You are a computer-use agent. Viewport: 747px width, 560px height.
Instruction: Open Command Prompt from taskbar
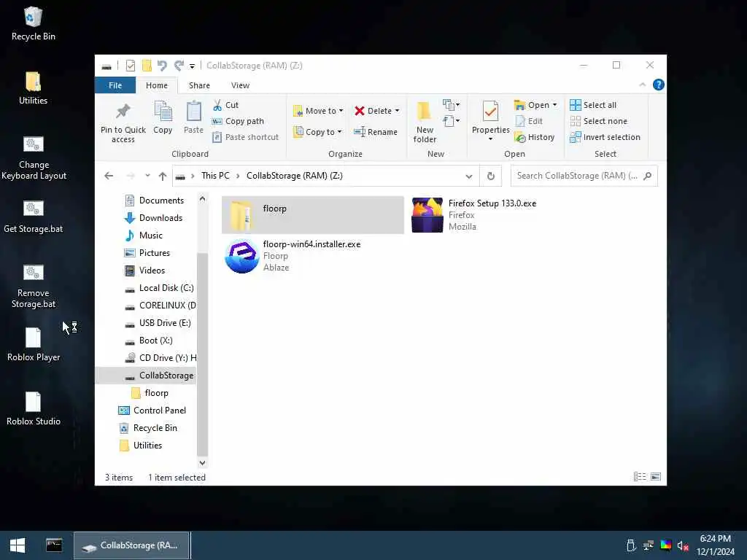click(x=54, y=545)
